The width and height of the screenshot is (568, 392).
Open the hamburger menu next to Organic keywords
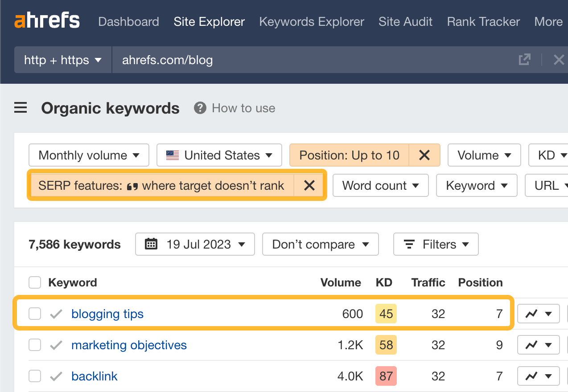click(x=21, y=108)
